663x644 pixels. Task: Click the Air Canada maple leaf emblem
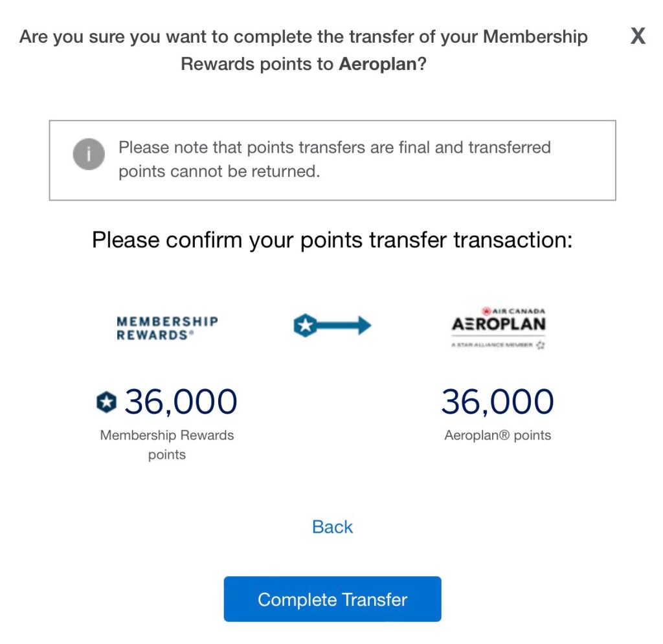coord(486,311)
